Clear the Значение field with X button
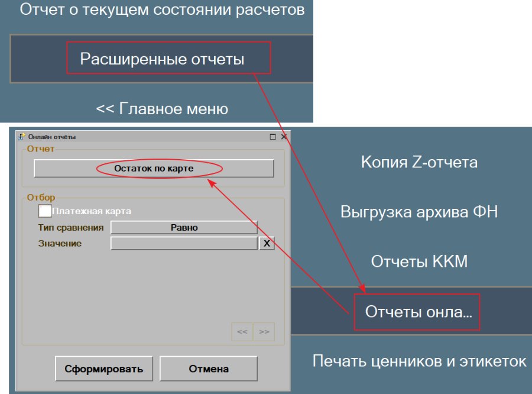 (267, 243)
